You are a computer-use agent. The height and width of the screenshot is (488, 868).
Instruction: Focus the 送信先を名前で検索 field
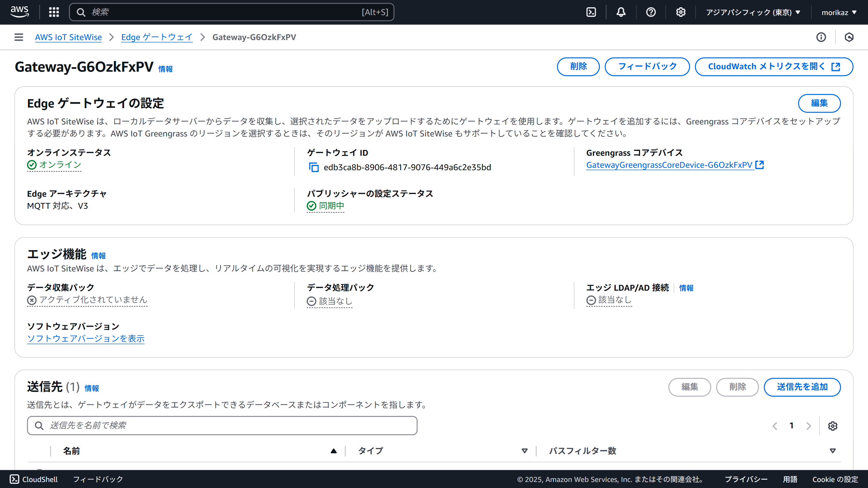point(222,426)
